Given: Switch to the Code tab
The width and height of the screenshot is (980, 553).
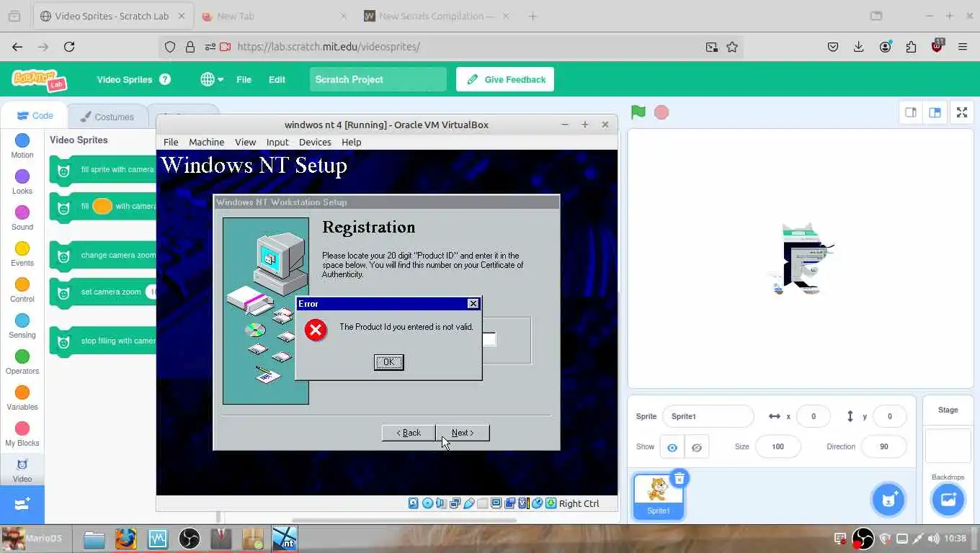Looking at the screenshot, I should [35, 116].
